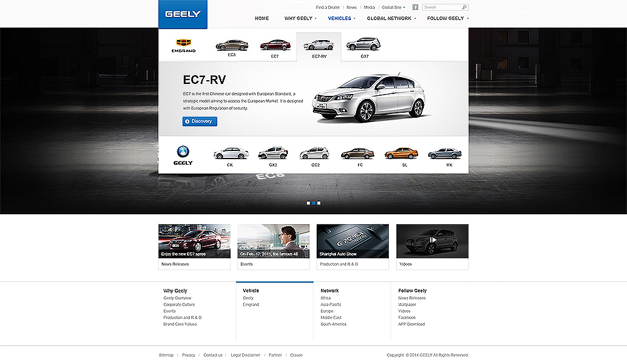Click the Why Geely footer heading
The image size is (627, 364).
coord(175,291)
